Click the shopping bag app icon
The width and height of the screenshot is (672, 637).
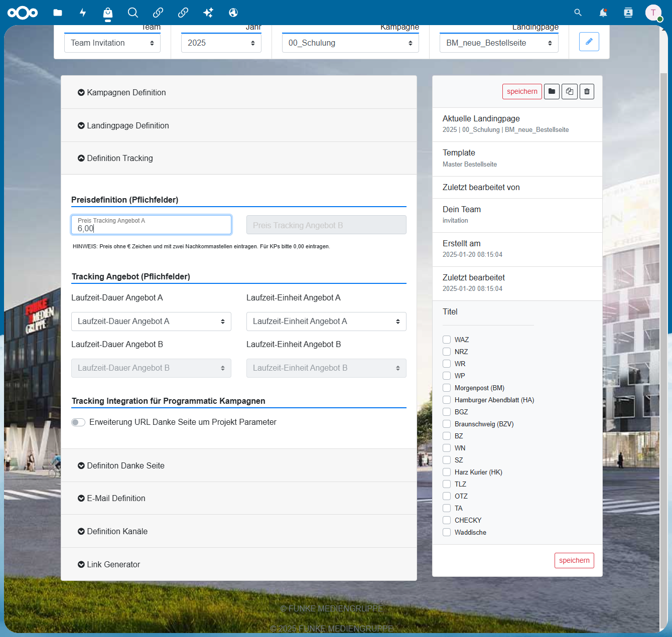tap(108, 13)
